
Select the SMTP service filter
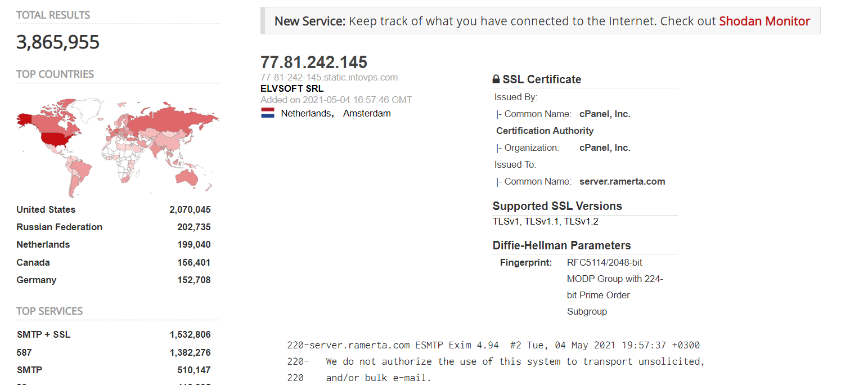pyautogui.click(x=29, y=370)
